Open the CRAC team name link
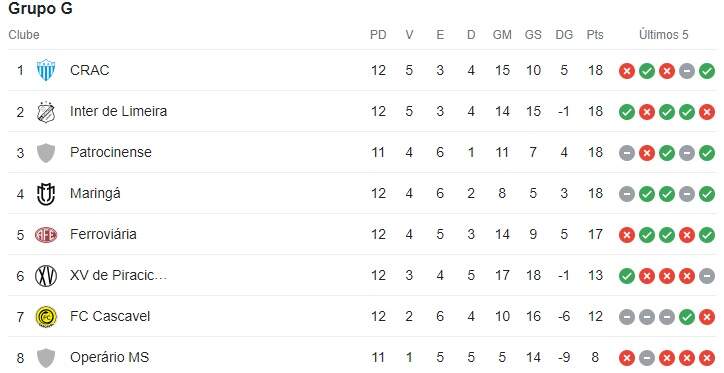This screenshot has width=724, height=373. point(90,70)
